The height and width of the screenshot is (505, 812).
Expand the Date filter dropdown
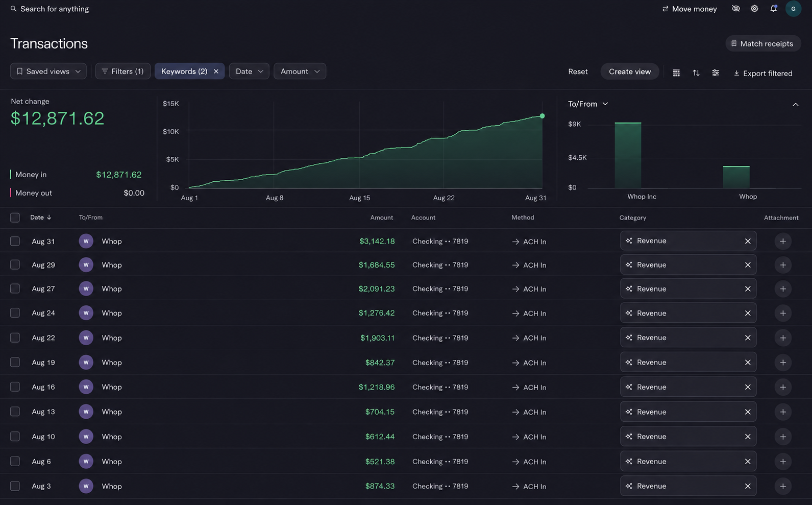(x=249, y=71)
